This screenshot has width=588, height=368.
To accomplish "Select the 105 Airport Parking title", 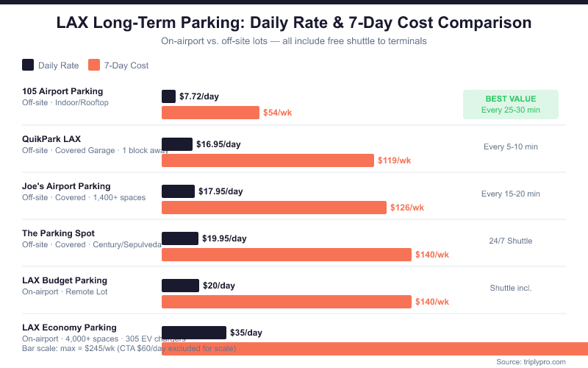I will (x=62, y=91).
